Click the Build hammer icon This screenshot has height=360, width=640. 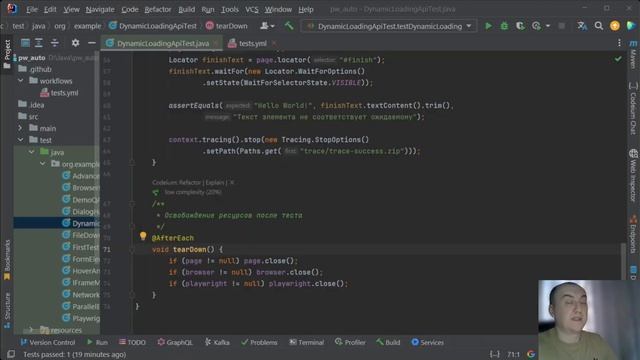pos(289,26)
